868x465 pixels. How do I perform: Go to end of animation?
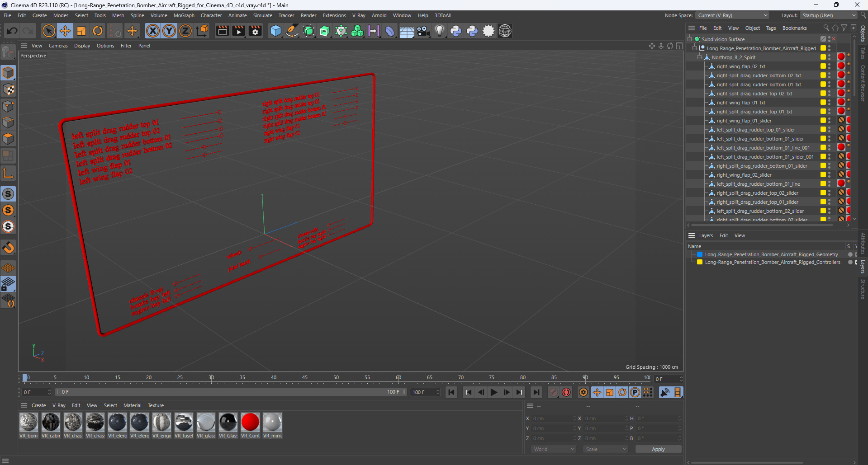tap(536, 392)
